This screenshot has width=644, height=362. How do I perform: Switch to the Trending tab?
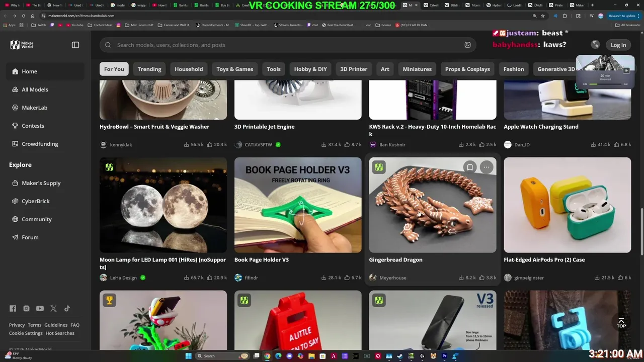149,69
